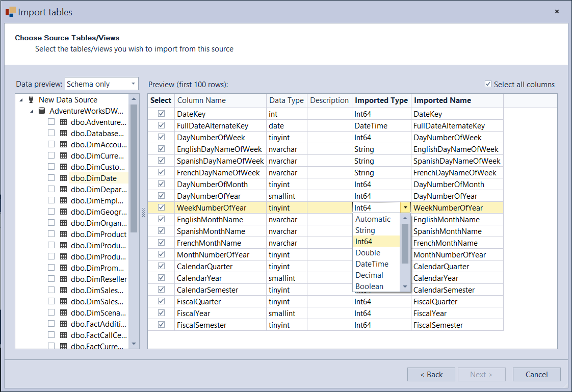Collapse the New Data Source tree node
This screenshot has width=572, height=392.
21,100
